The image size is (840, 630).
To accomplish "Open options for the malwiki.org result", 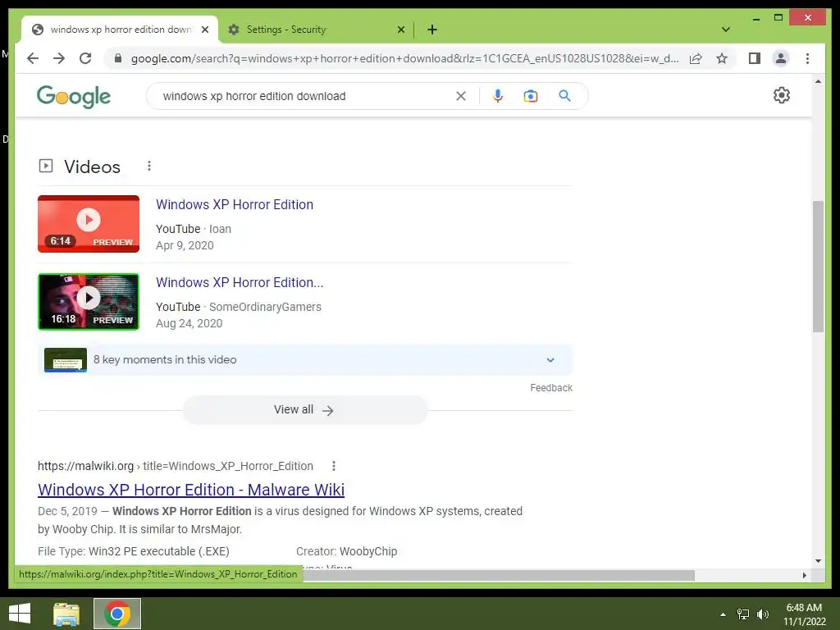I will pos(334,466).
